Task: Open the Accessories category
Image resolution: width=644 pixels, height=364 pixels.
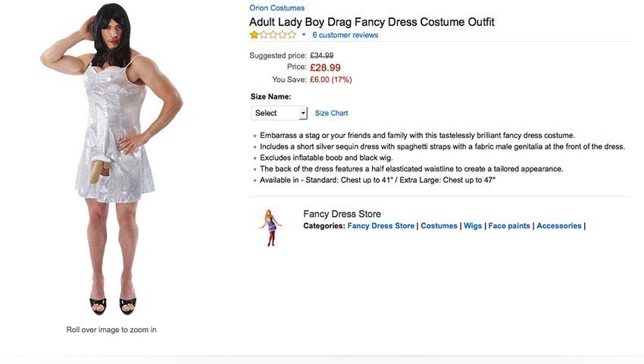Action: pyautogui.click(x=559, y=226)
